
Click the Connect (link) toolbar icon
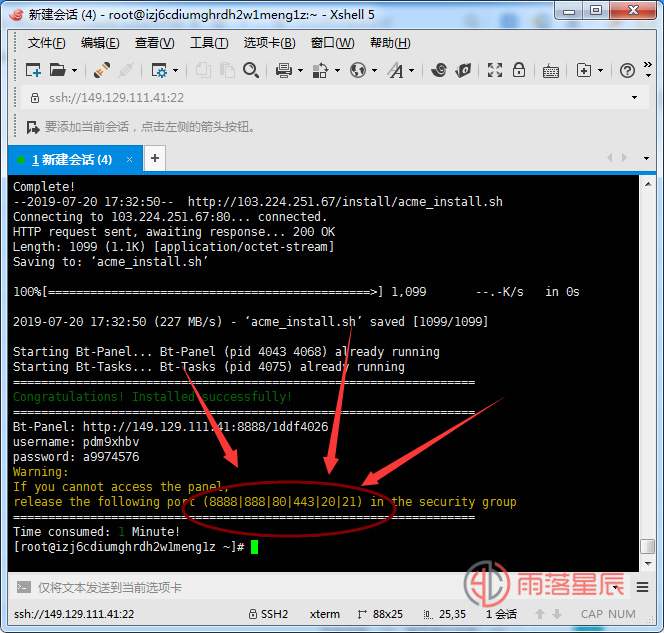102,70
